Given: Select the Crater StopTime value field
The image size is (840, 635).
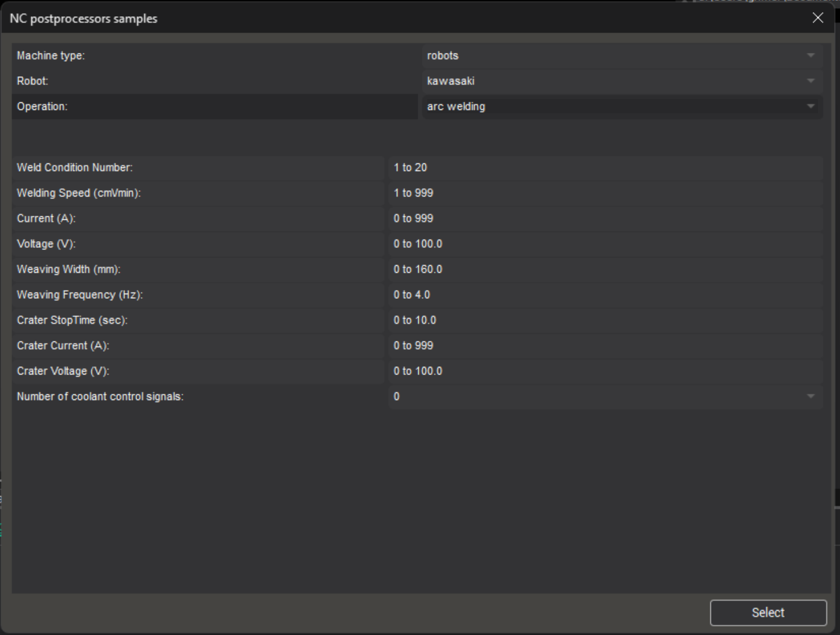Looking at the screenshot, I should [605, 320].
